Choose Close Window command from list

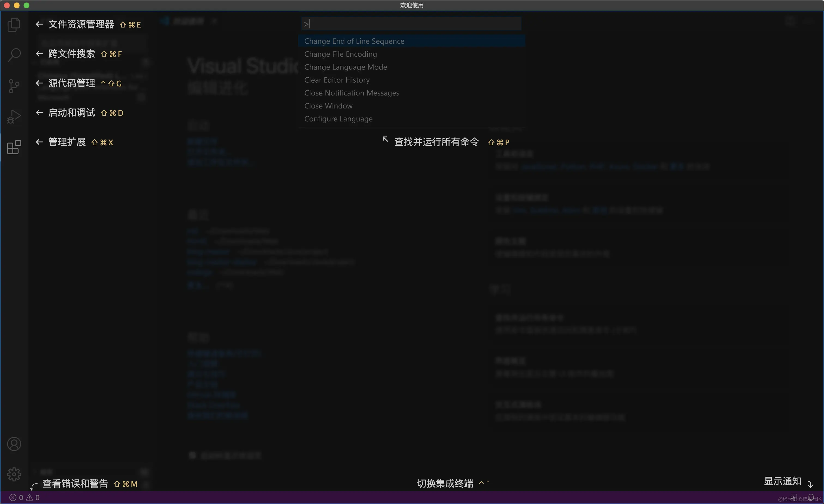328,106
